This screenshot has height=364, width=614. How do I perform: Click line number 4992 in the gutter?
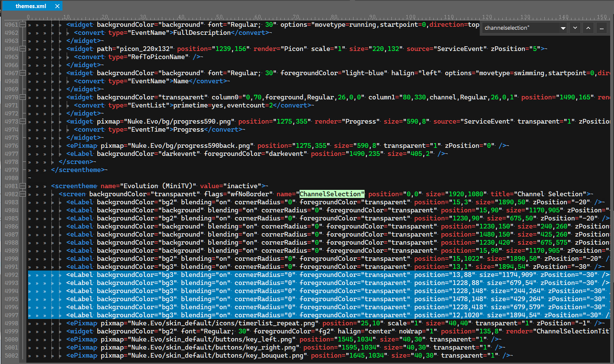[11, 275]
